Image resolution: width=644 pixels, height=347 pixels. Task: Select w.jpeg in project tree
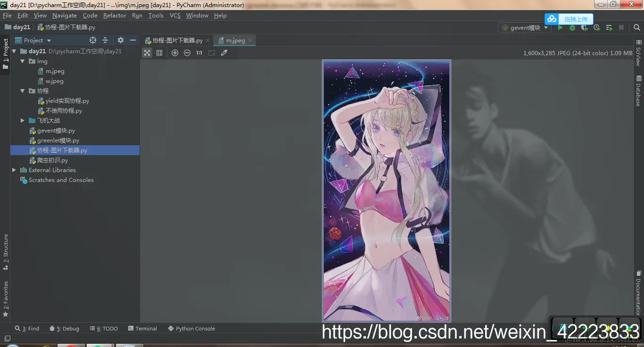click(55, 81)
